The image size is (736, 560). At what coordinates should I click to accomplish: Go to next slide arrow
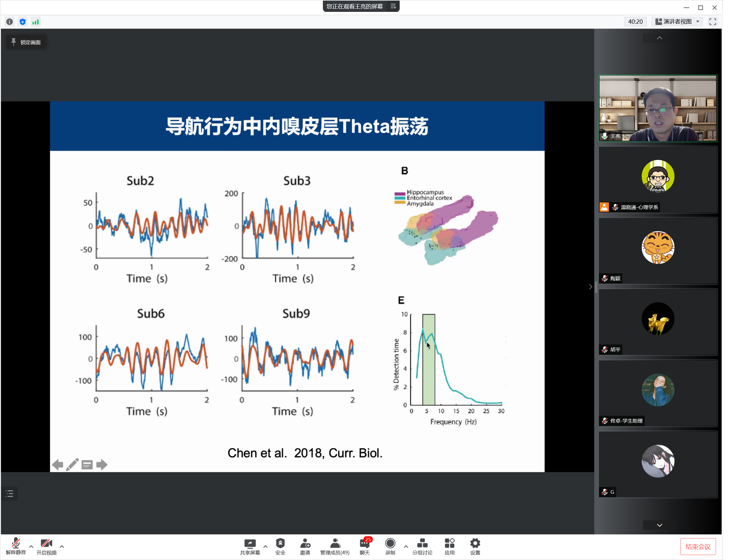pyautogui.click(x=101, y=465)
